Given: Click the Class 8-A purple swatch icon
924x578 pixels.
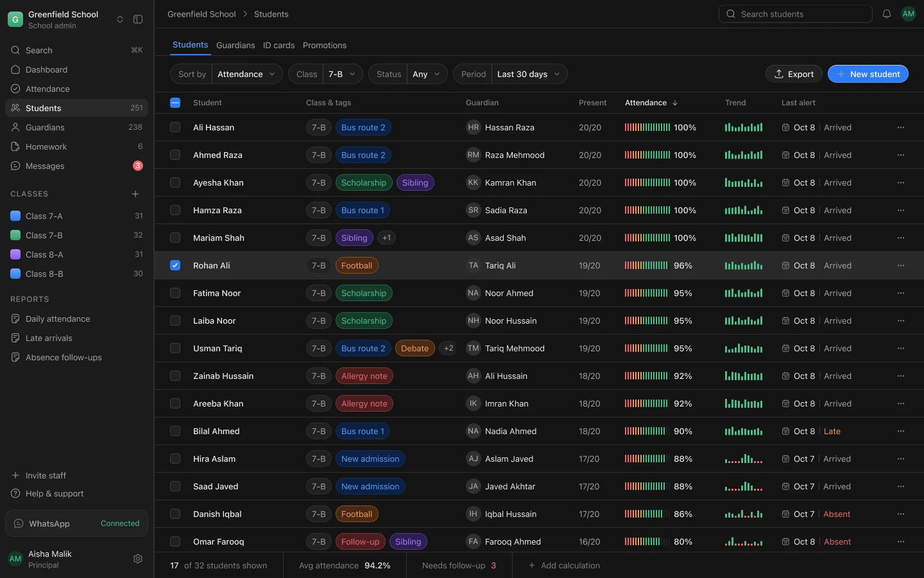Looking at the screenshot, I should (15, 254).
